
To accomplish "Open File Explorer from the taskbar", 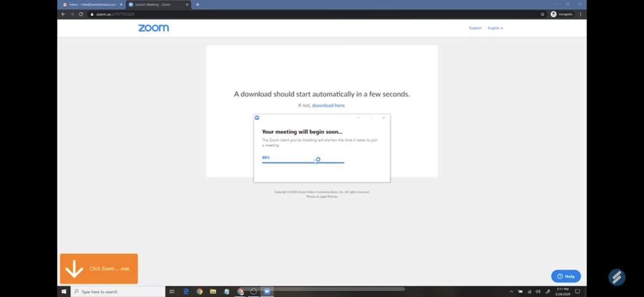I will (x=213, y=292).
